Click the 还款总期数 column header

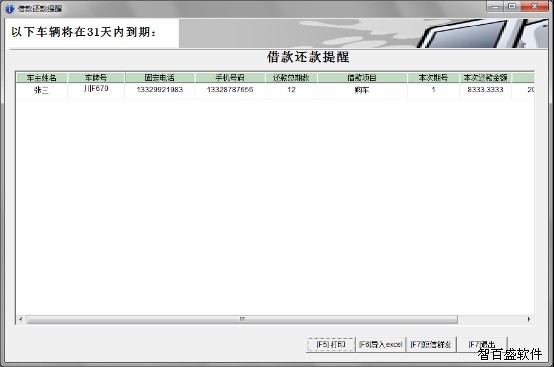pos(291,78)
